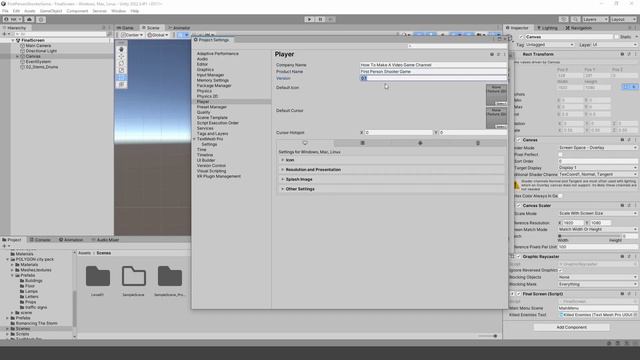Open the Center pivot mode dropdown
Image resolution: width=640 pixels, height=360 pixels.
pos(132,35)
